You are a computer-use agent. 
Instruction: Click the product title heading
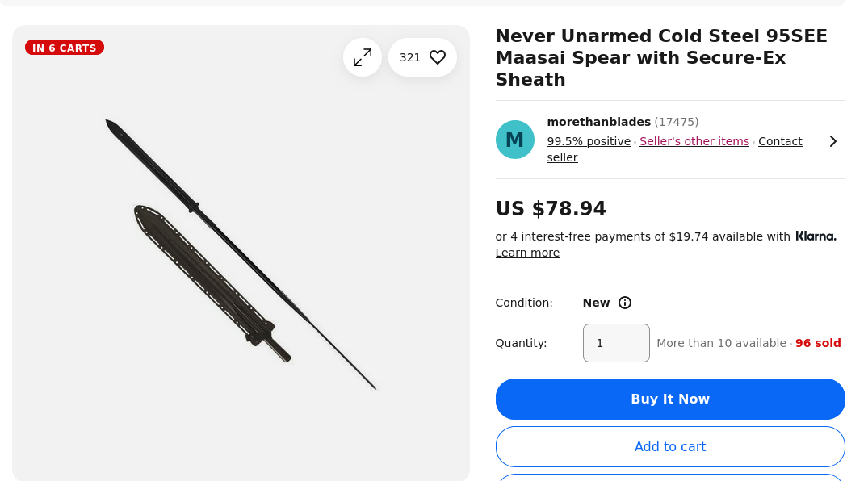661,57
